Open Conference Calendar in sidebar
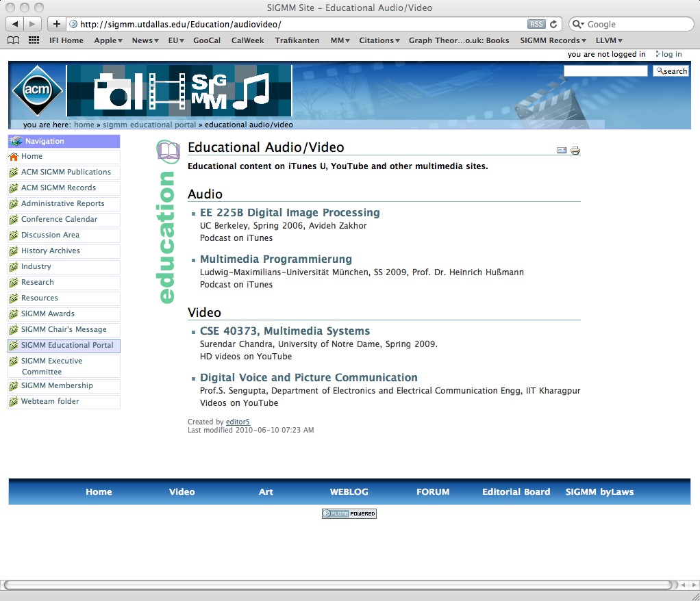Viewport: 700px width, 601px height. pos(59,219)
